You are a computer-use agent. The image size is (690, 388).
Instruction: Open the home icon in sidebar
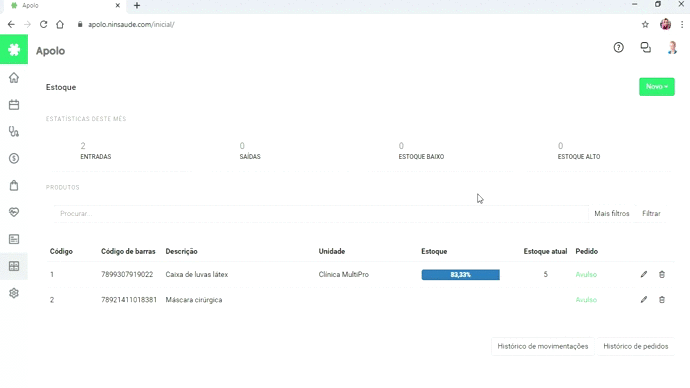(x=14, y=78)
